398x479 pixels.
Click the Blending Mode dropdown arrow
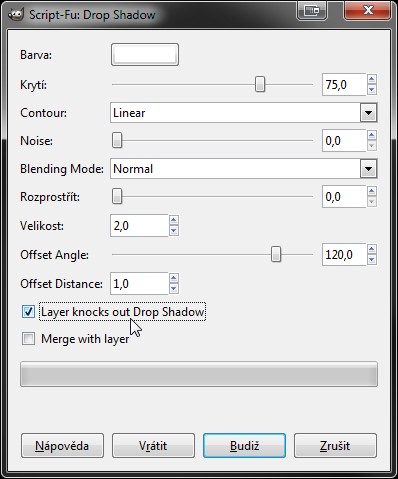point(368,169)
